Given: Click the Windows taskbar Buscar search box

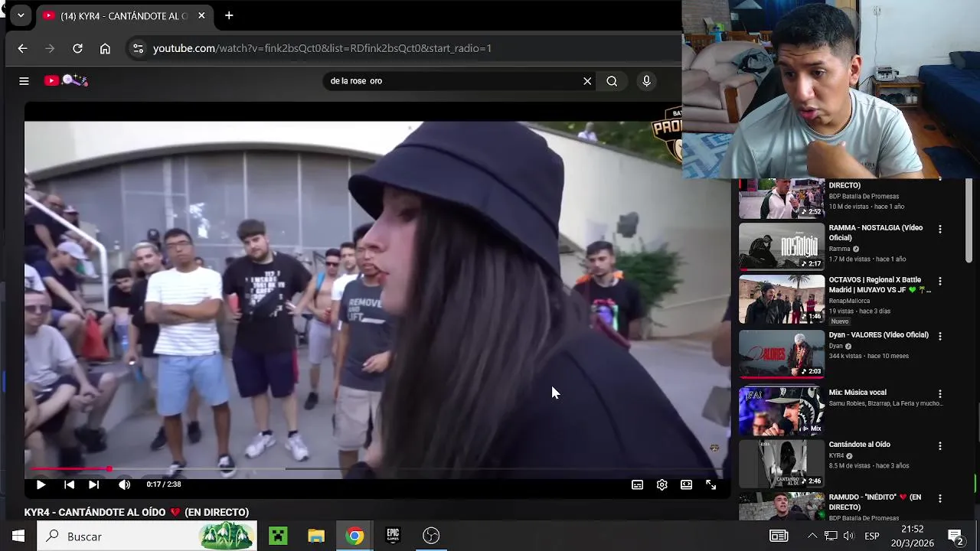Looking at the screenshot, I should [x=145, y=536].
